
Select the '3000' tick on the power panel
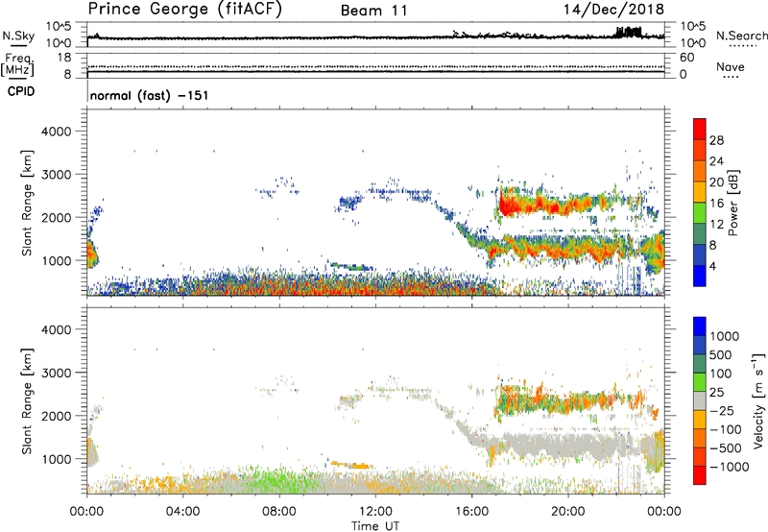point(56,175)
